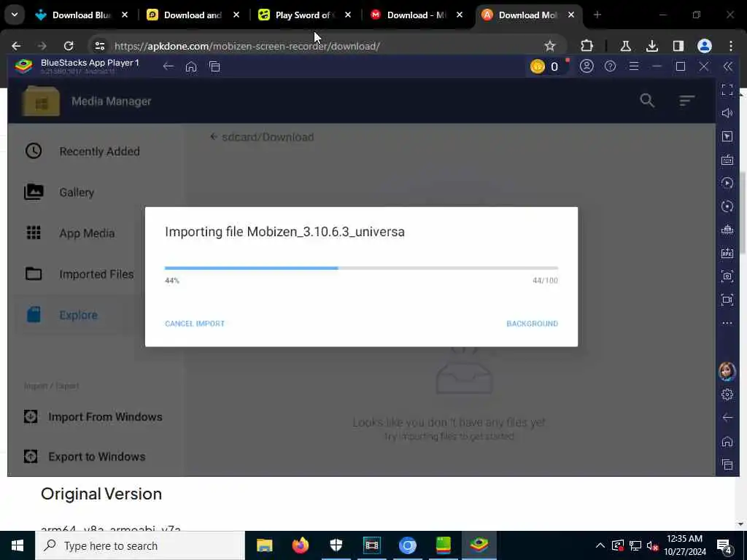Open BlueStacks settings gear icon

point(727,394)
